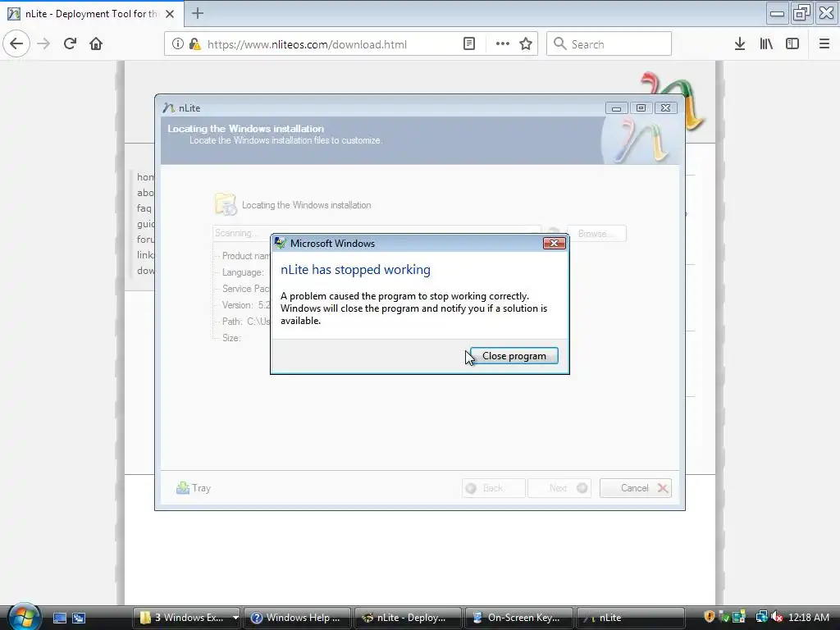Image resolution: width=840 pixels, height=630 pixels.
Task: Open the Firefox hamburger menu
Action: coord(824,44)
